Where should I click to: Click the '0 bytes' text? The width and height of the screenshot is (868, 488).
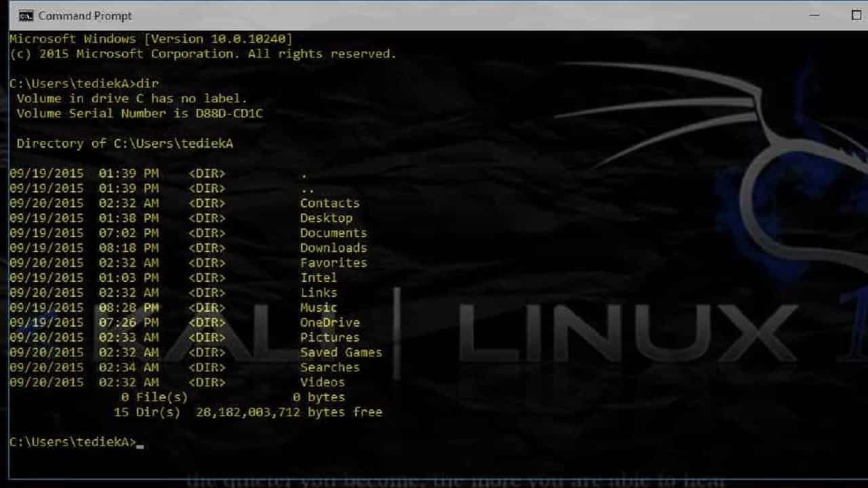319,396
